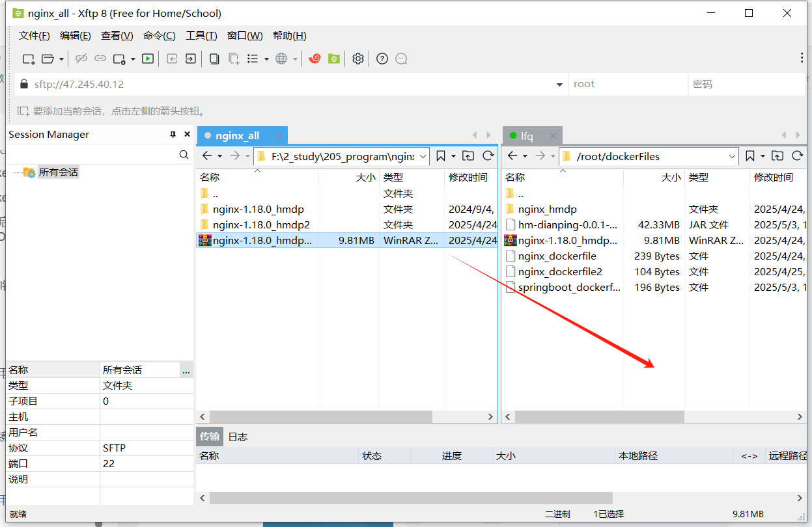Viewport: 812px width, 527px height.
Task: Open the local path F:\2_study dropdown
Action: pos(423,156)
